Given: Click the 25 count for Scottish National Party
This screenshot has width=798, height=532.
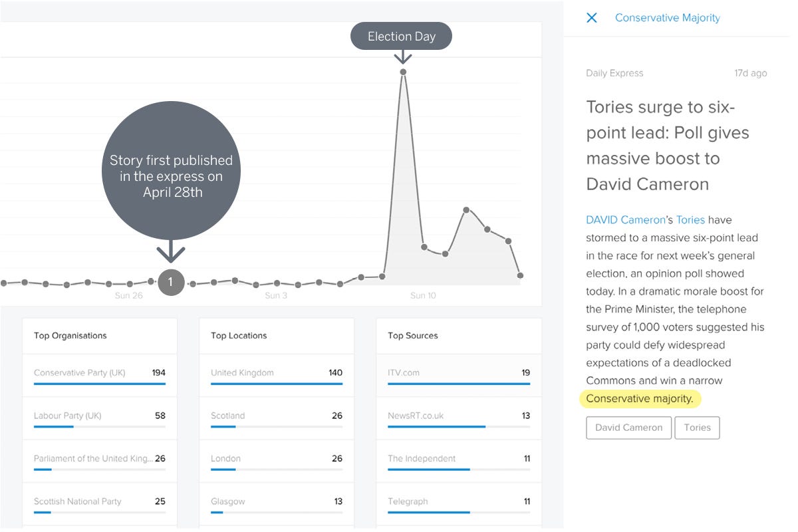Looking at the screenshot, I should coord(160,501).
